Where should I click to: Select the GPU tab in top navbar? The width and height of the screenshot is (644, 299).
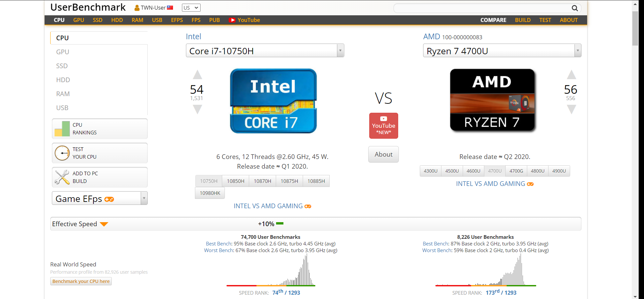79,20
